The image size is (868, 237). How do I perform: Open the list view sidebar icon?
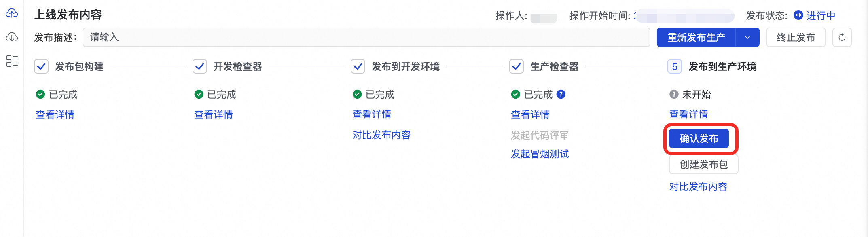pyautogui.click(x=12, y=61)
